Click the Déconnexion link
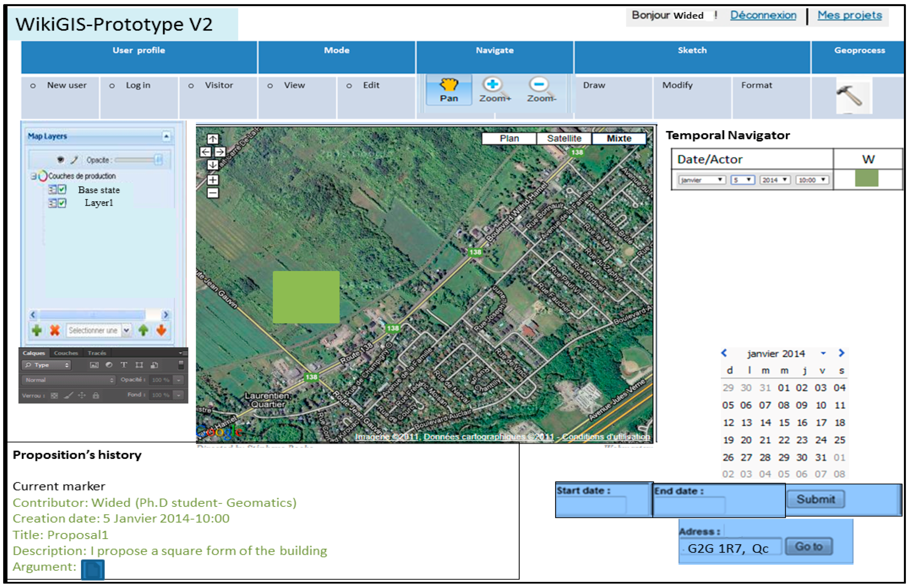This screenshot has height=588, width=911. coord(763,15)
